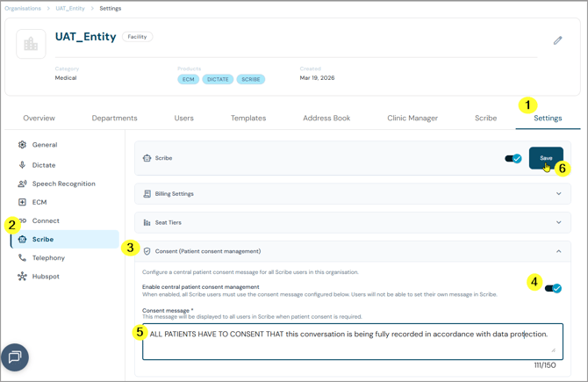588x382 pixels.
Task: Click the organisation building avatar icon
Action: (31, 44)
